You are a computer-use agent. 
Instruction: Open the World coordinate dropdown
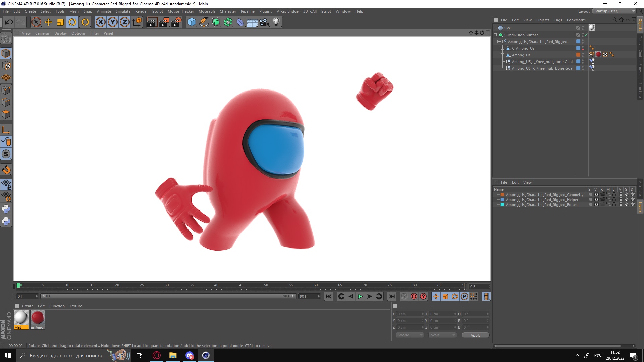(410, 335)
